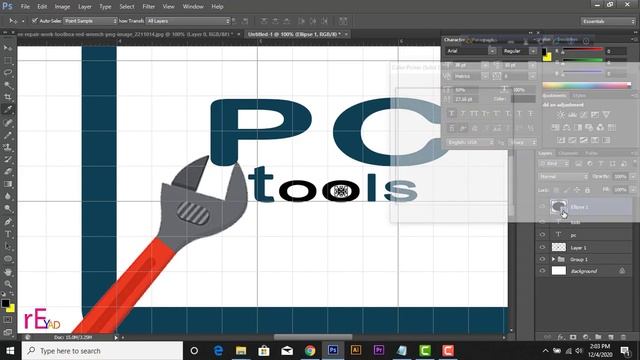Open the Window menu
The width and height of the screenshot is (640, 360).
193,7
